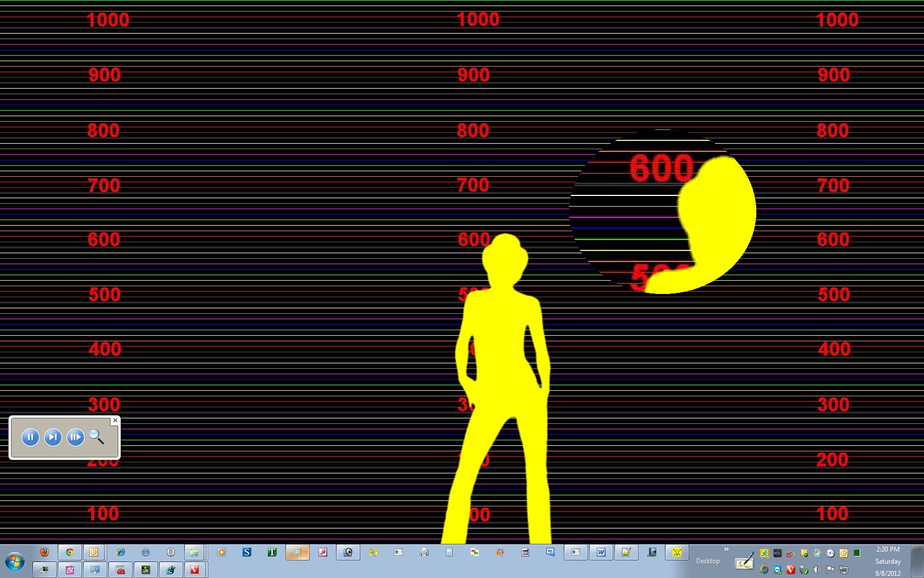Viewport: 924px width, 578px height.
Task: Open the Windows Start menu orb
Action: tap(15, 562)
